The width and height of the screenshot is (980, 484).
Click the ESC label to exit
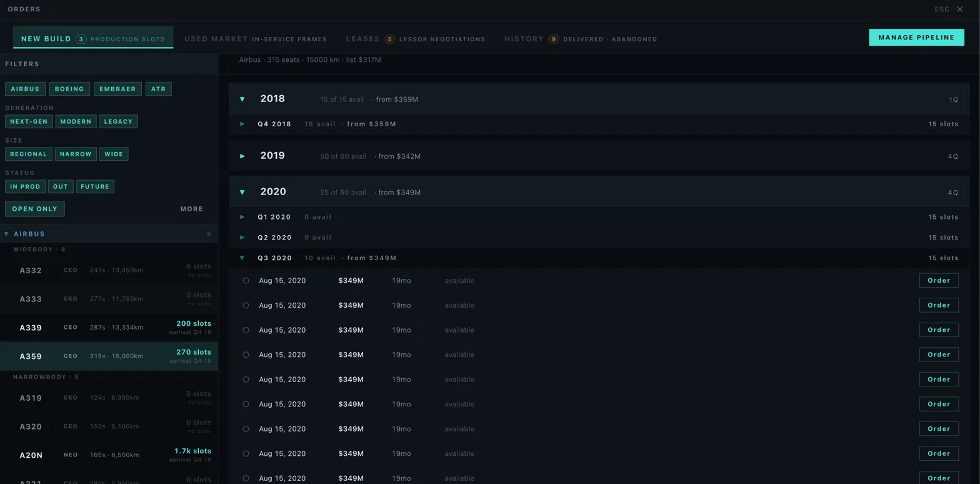tap(942, 9)
